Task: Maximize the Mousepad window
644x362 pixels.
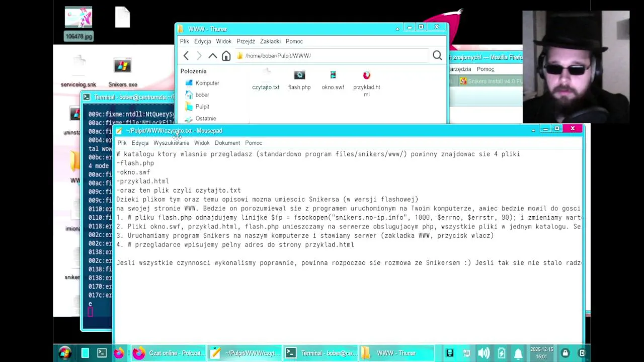Action: pyautogui.click(x=557, y=129)
